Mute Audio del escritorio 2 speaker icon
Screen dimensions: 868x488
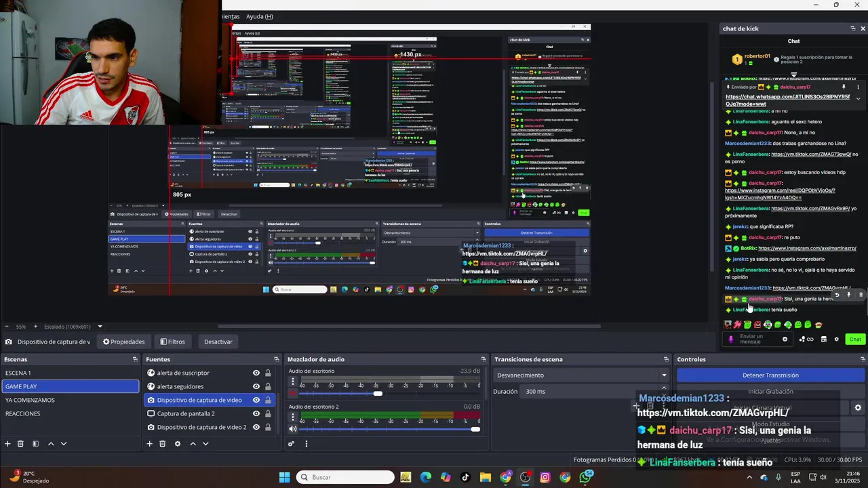click(x=293, y=428)
